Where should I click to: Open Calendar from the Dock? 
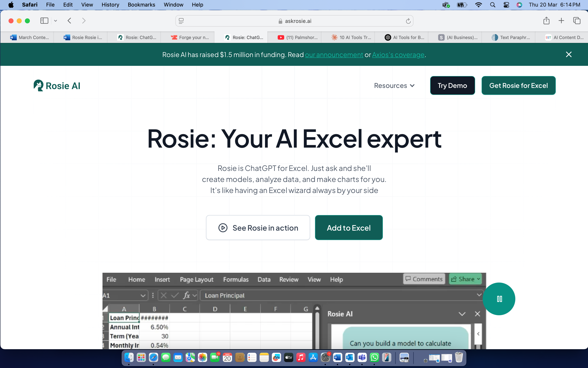pyautogui.click(x=227, y=357)
